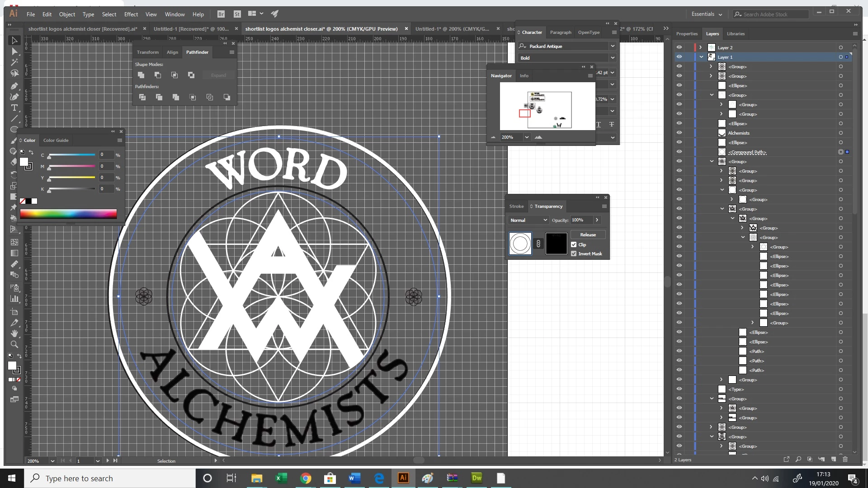Select the Magic Wand tool
The width and height of the screenshot is (868, 488).
14,62
